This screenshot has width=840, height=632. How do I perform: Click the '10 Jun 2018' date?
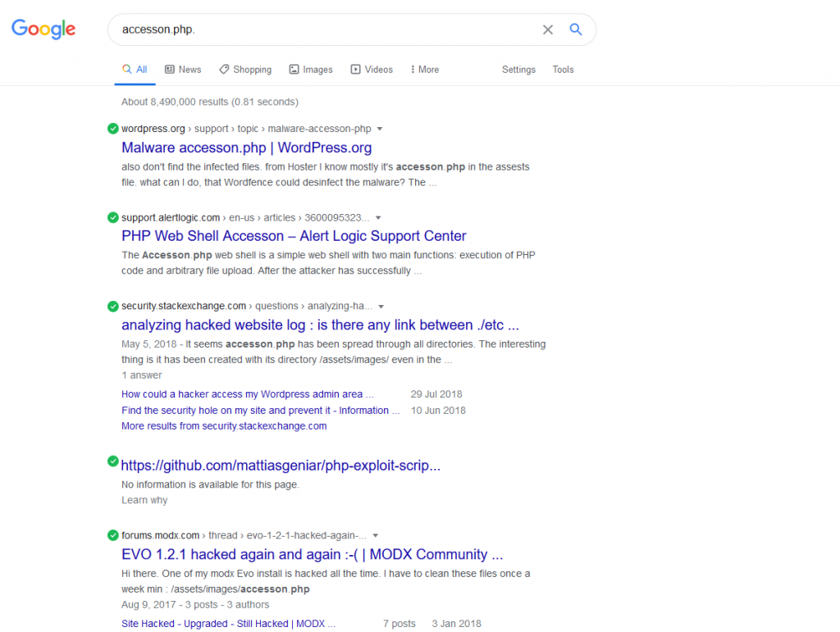click(x=438, y=411)
